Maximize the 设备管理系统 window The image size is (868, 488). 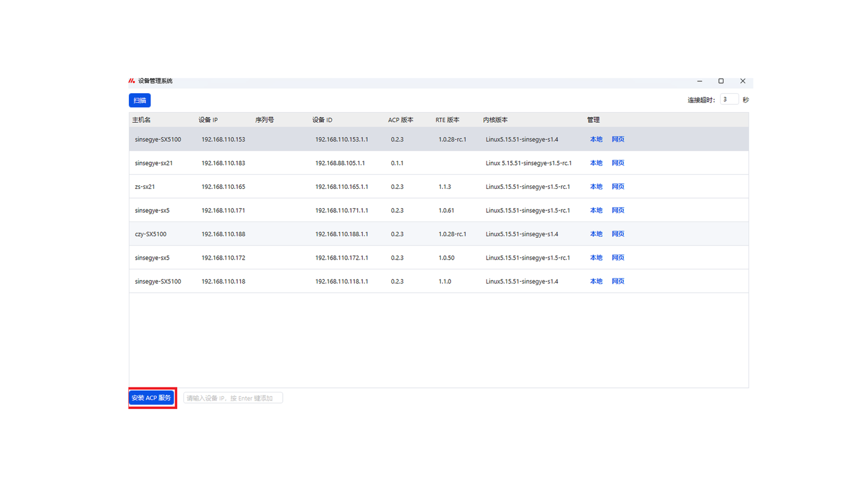721,81
